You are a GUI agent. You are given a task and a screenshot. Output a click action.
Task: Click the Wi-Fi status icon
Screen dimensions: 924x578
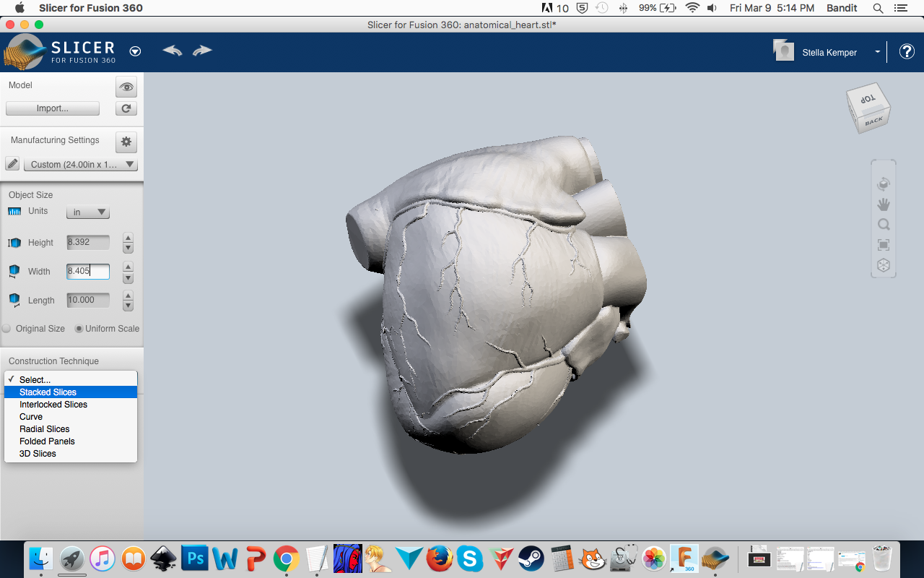pos(692,8)
